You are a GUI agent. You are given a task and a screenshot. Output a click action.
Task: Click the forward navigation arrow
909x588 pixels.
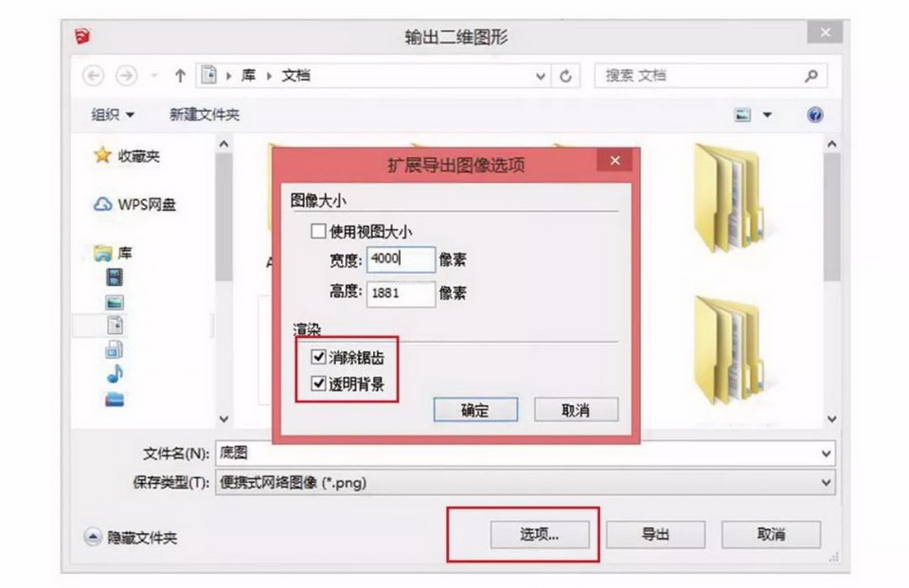tap(126, 76)
